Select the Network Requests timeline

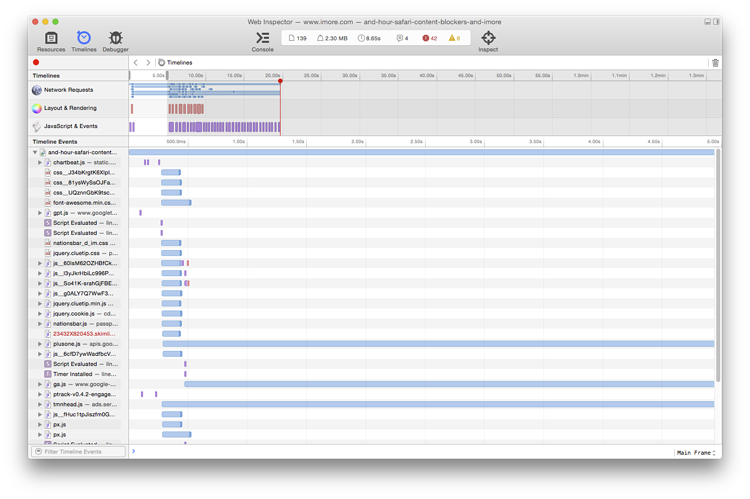78,90
